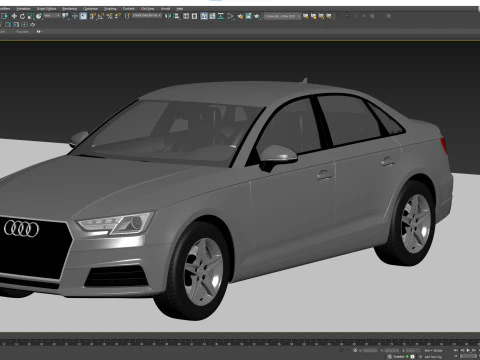
Task: Click the Grid size status text
Action: pos(433,351)
